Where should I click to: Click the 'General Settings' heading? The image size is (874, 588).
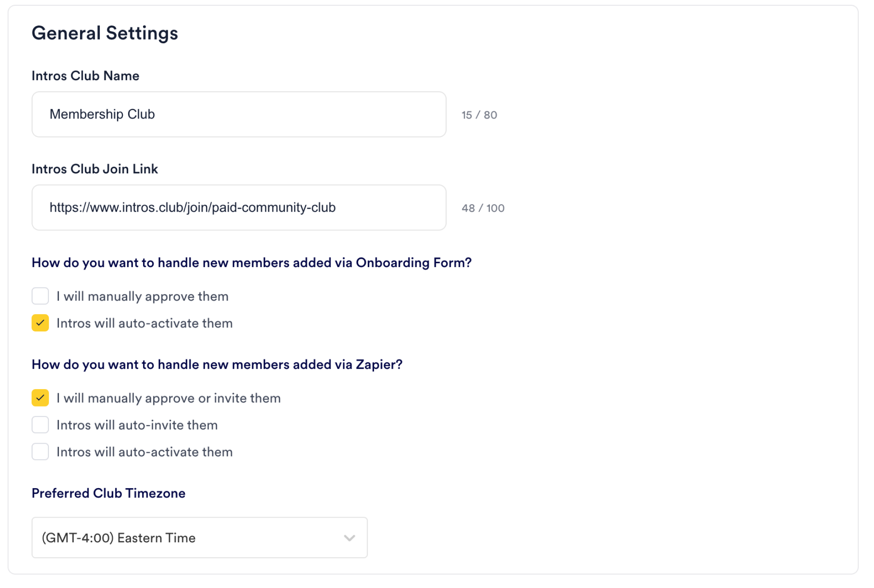tap(105, 33)
